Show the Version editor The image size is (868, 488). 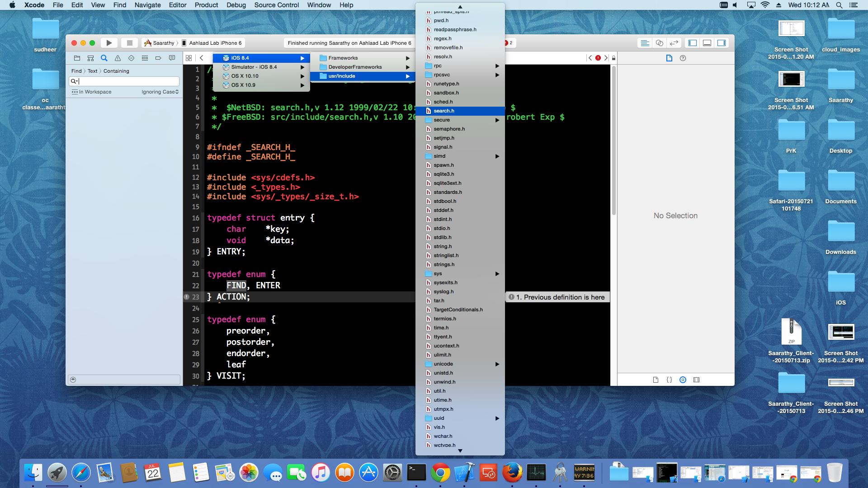pos(674,43)
